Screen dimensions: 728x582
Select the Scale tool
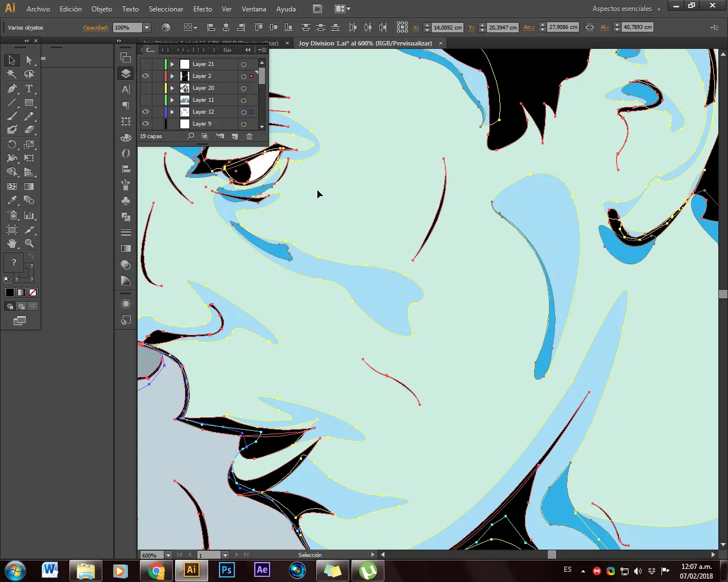point(30,144)
